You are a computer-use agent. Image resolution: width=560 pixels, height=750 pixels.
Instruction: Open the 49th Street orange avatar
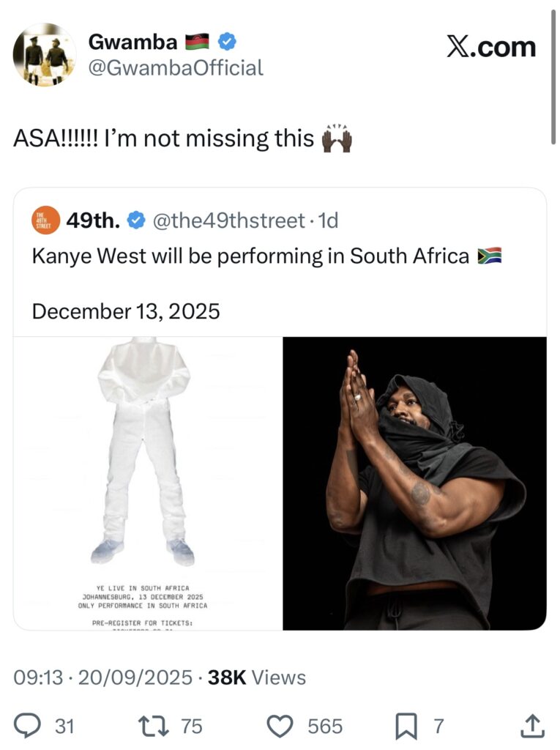(x=45, y=220)
